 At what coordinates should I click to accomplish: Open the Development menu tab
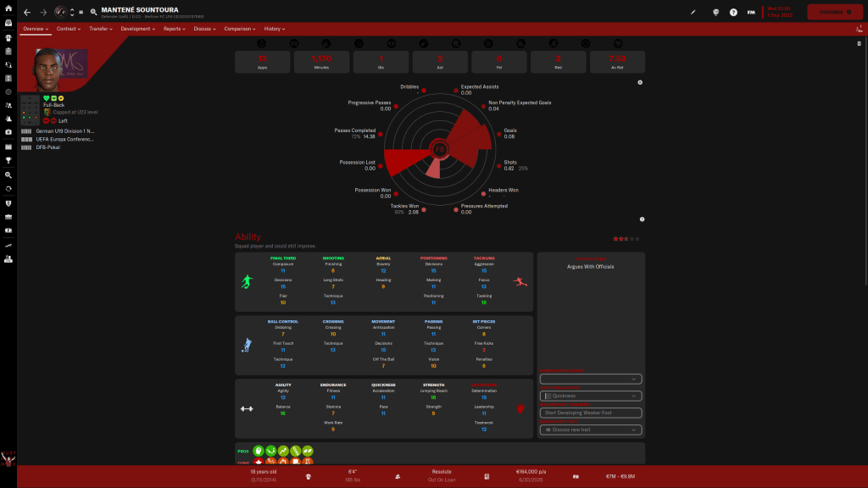(138, 29)
